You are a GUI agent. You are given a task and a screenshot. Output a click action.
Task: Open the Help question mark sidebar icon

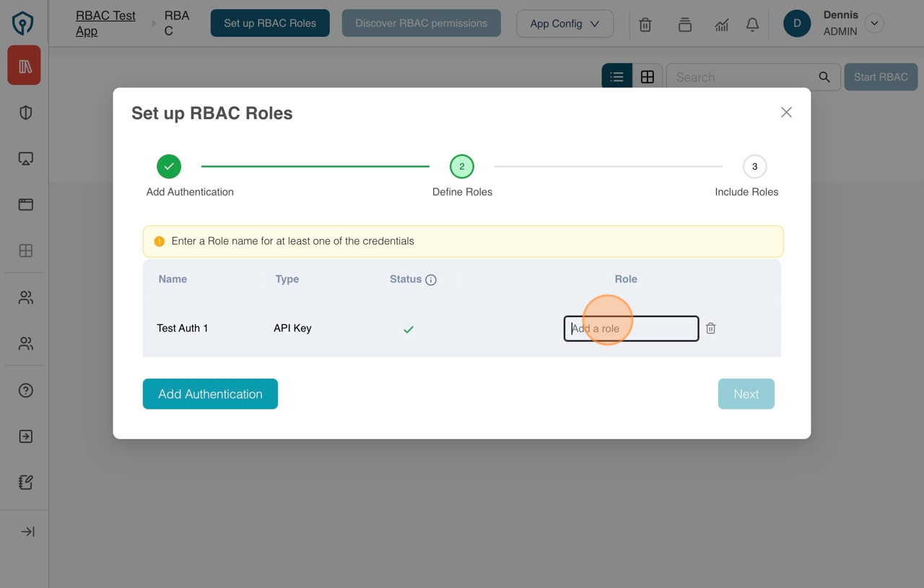(x=25, y=390)
